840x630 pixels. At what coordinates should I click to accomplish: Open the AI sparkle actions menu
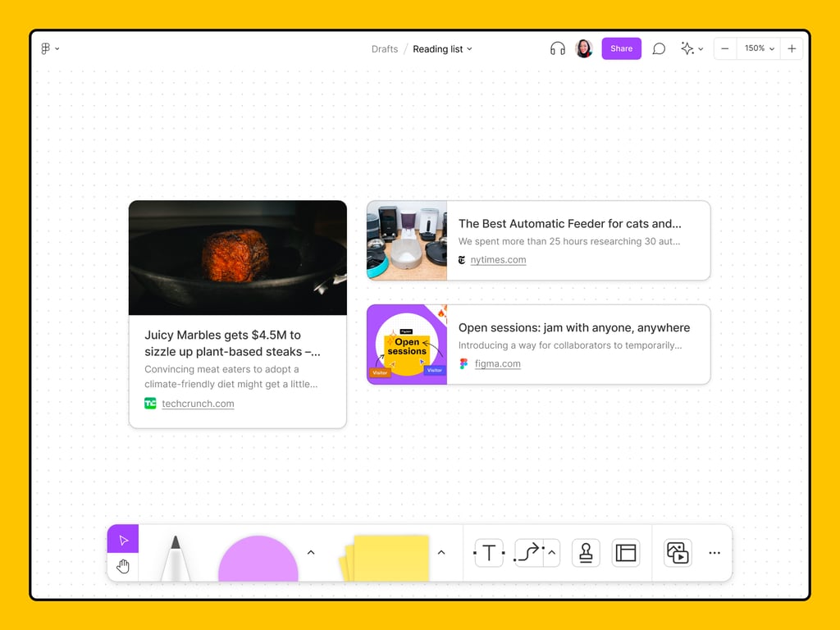pos(692,49)
